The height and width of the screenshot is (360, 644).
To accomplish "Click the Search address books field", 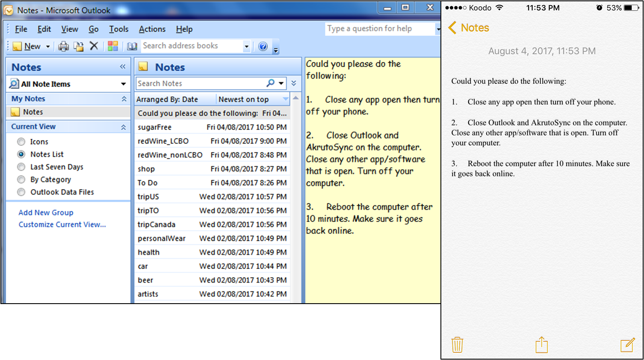I will pos(192,46).
